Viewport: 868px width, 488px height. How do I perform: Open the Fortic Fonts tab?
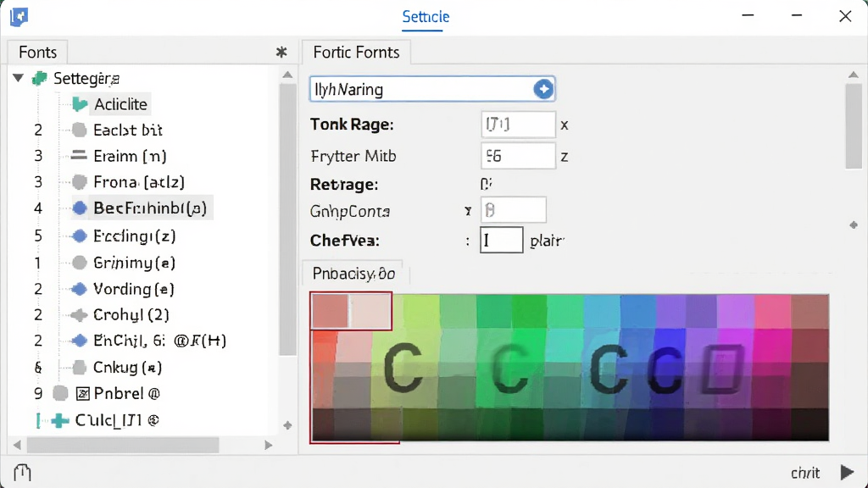point(356,52)
